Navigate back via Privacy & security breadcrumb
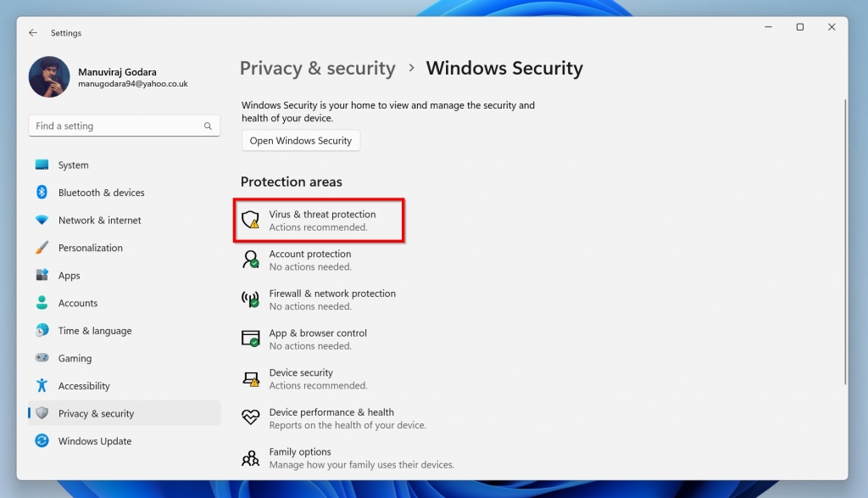The width and height of the screenshot is (868, 498). click(317, 68)
